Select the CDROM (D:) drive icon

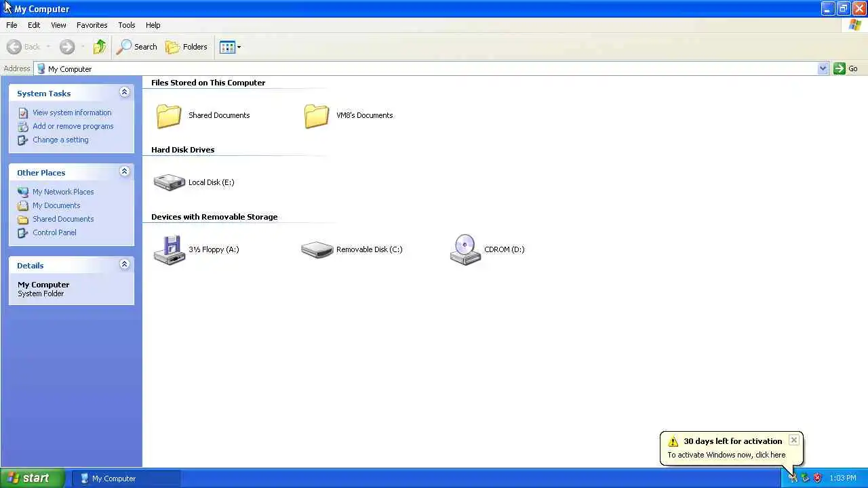point(465,249)
